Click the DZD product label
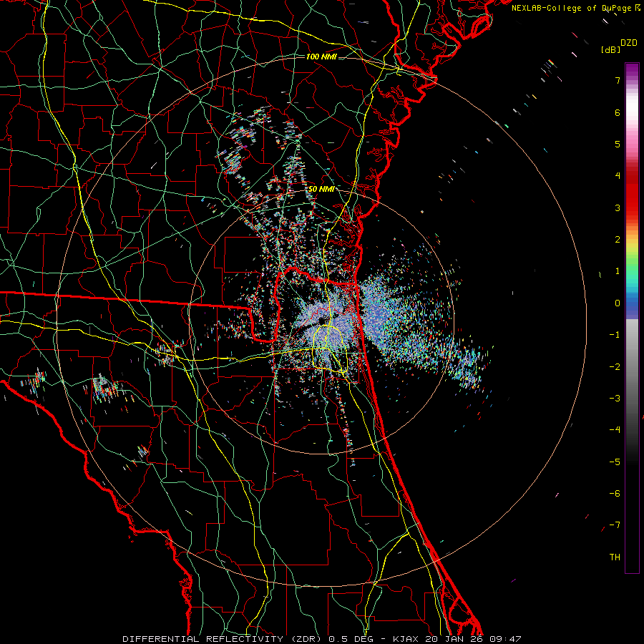Viewport: 644px width, 644px height. [628, 43]
